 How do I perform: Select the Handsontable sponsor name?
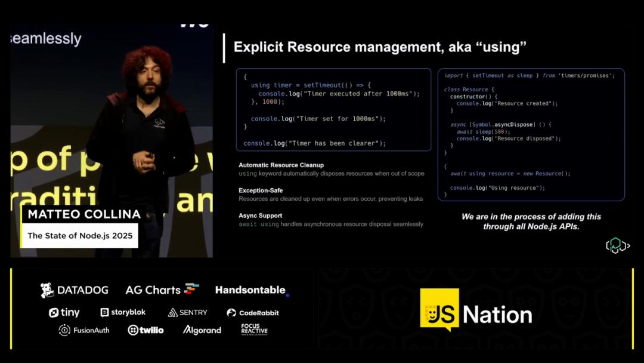pos(250,290)
